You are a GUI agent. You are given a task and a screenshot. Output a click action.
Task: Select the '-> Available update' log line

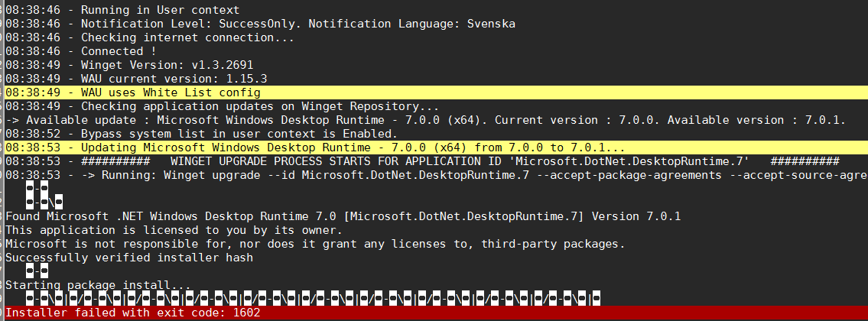pyautogui.click(x=426, y=120)
